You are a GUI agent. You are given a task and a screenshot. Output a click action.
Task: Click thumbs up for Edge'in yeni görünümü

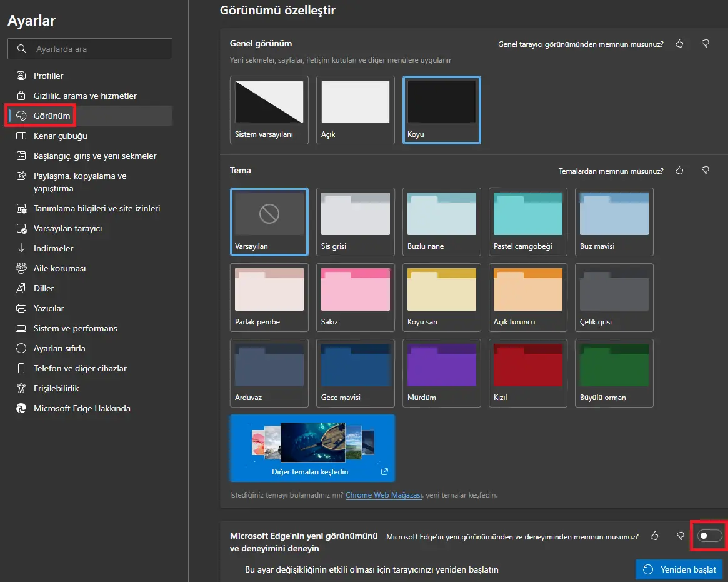pos(654,536)
